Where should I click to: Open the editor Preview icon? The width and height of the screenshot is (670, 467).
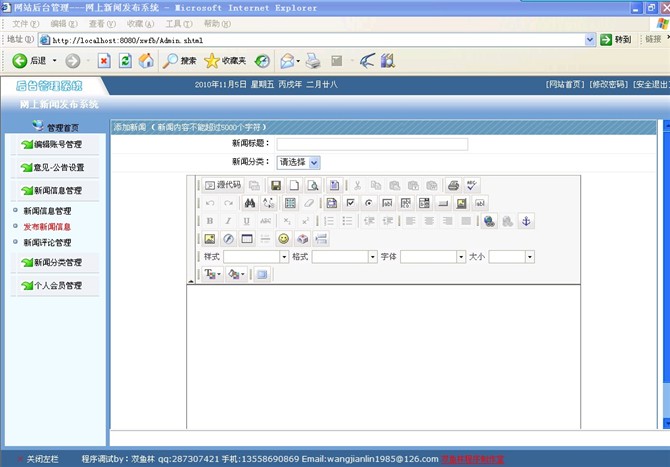pos(313,185)
